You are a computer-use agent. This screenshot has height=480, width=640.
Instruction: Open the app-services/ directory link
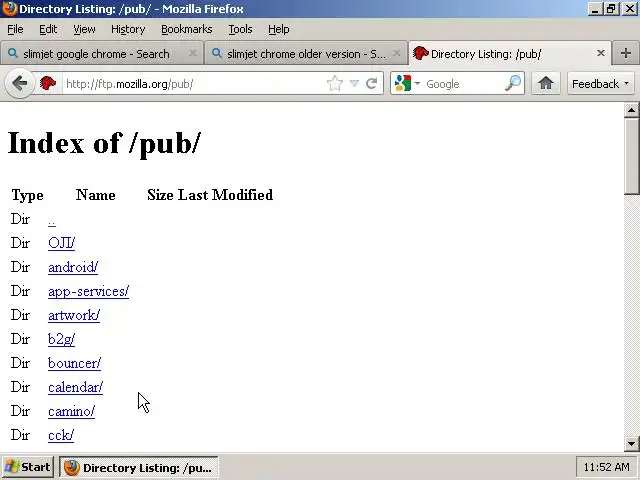click(x=88, y=291)
